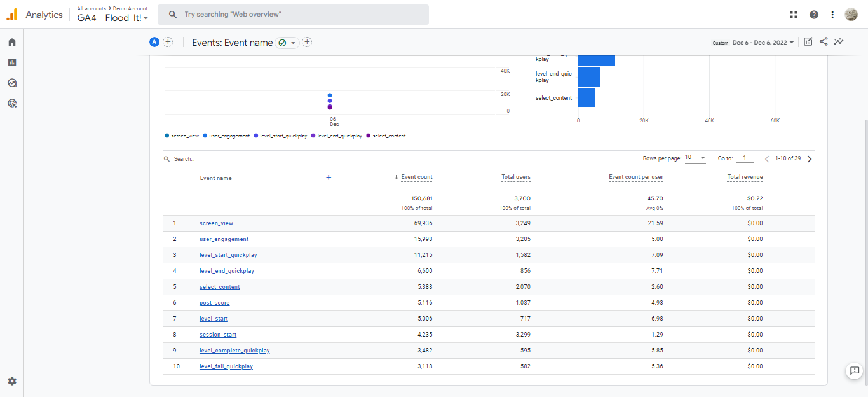Toggle screen_view legend color dot
The height and width of the screenshot is (397, 868).
(x=167, y=136)
